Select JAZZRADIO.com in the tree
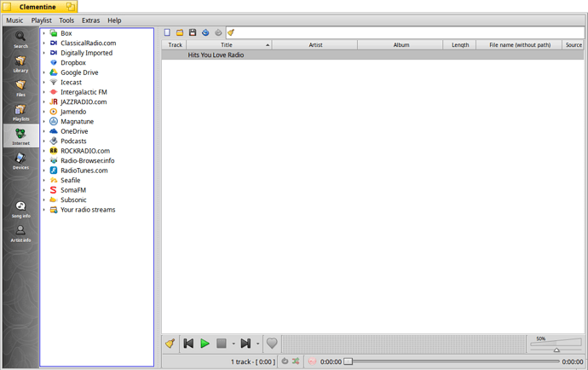Screen dimensions: 588x370 pyautogui.click(x=84, y=101)
